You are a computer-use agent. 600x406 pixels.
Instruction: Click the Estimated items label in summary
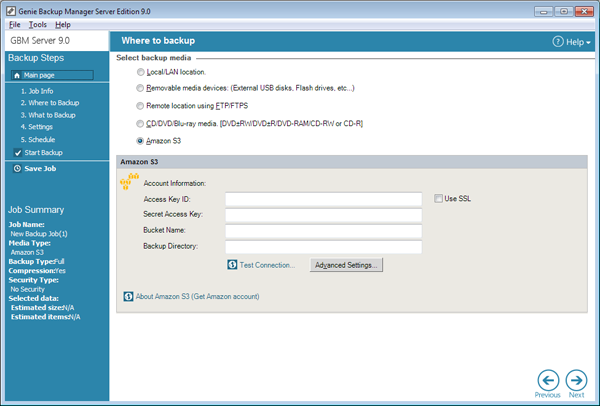tap(40, 317)
